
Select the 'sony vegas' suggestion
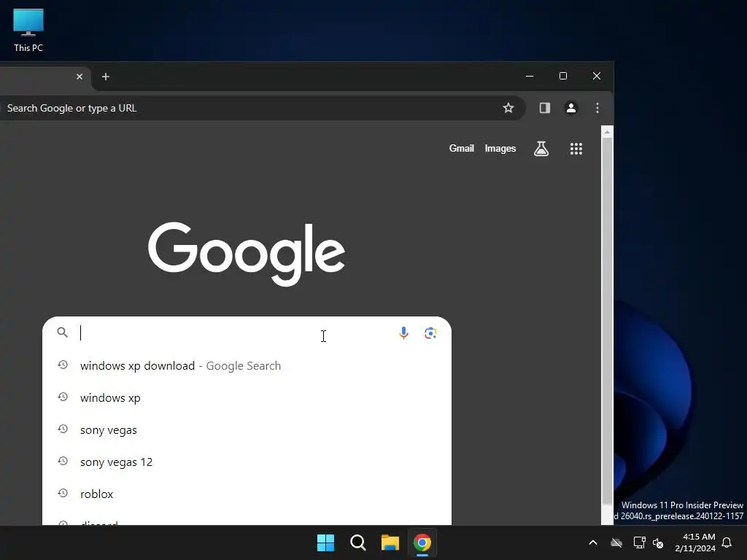point(247,430)
